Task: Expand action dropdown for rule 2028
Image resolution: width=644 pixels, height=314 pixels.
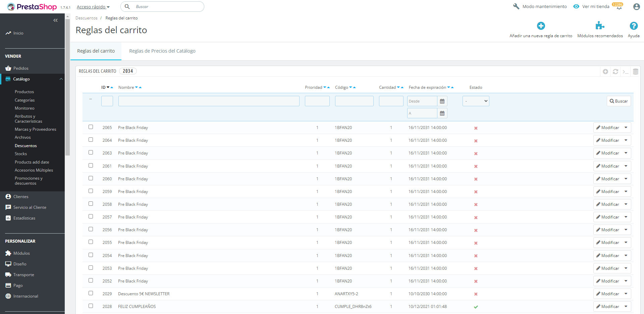Action: (x=626, y=307)
